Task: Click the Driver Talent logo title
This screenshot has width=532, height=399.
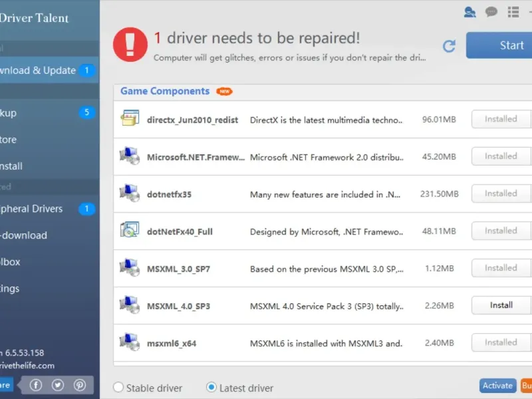Action: (35, 18)
